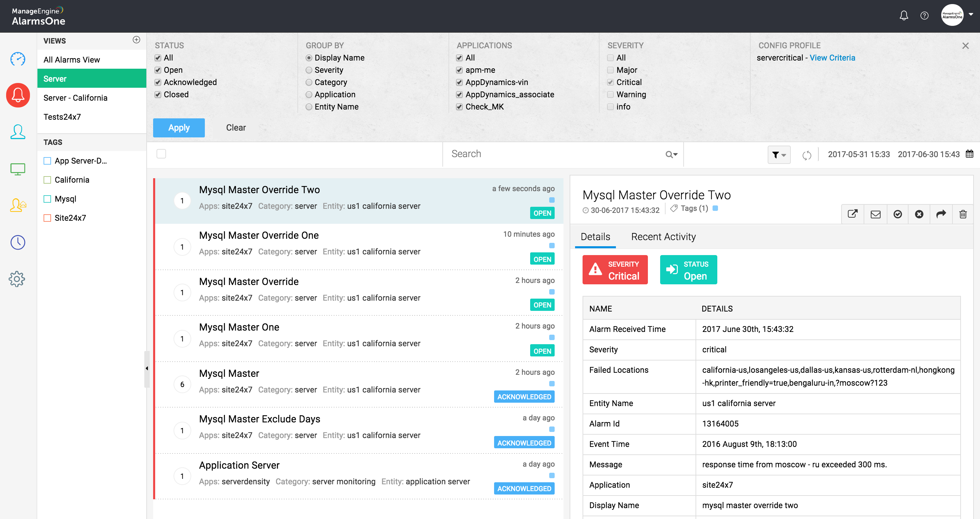Select Group By Category radio button
The width and height of the screenshot is (980, 519).
tap(309, 82)
